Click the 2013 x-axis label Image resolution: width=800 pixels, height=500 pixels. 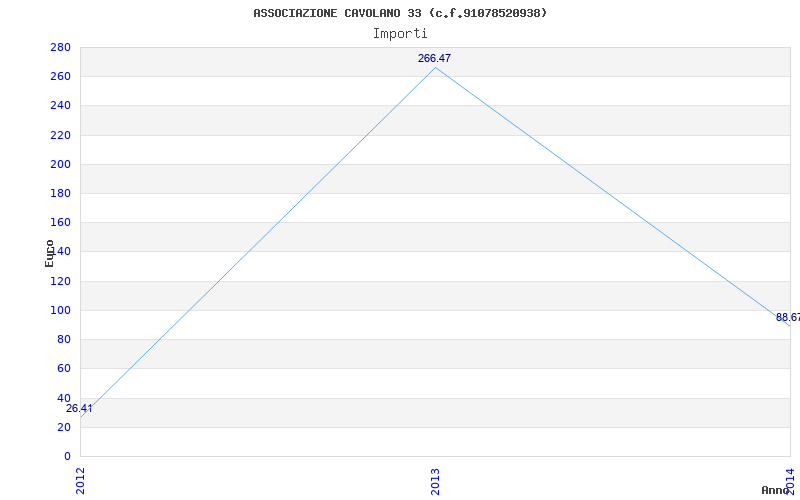point(435,481)
